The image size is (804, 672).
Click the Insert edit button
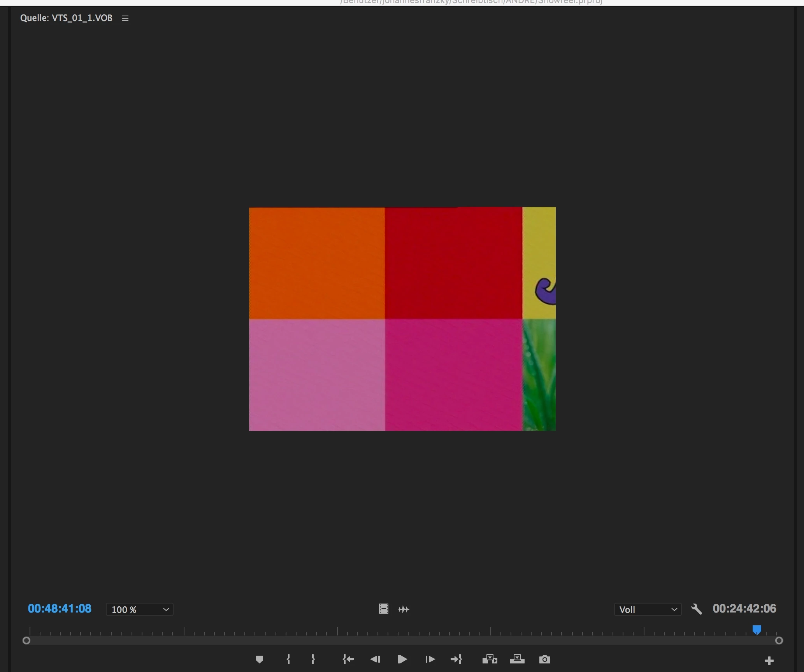[490, 659]
